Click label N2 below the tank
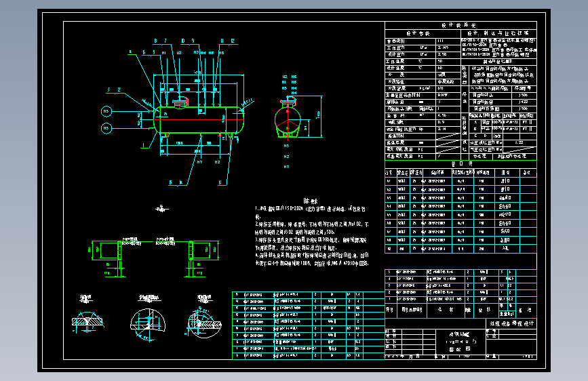 pyautogui.click(x=218, y=162)
